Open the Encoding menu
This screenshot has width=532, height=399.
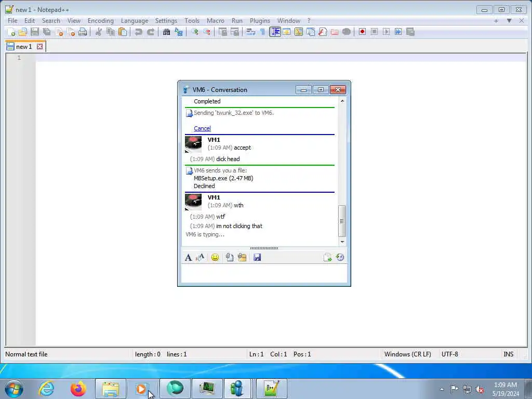(x=101, y=21)
